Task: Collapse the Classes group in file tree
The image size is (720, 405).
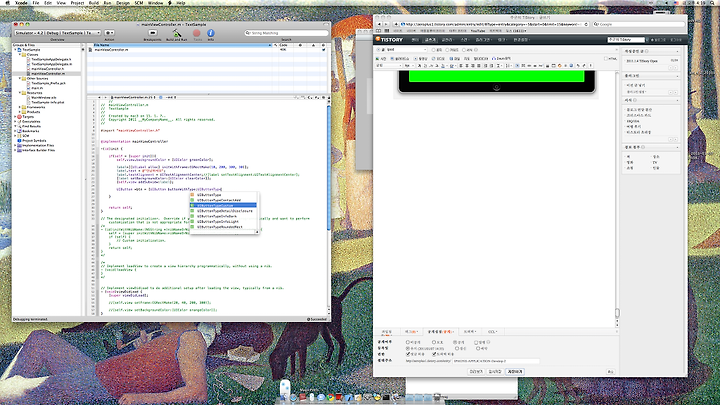Action: pos(20,55)
